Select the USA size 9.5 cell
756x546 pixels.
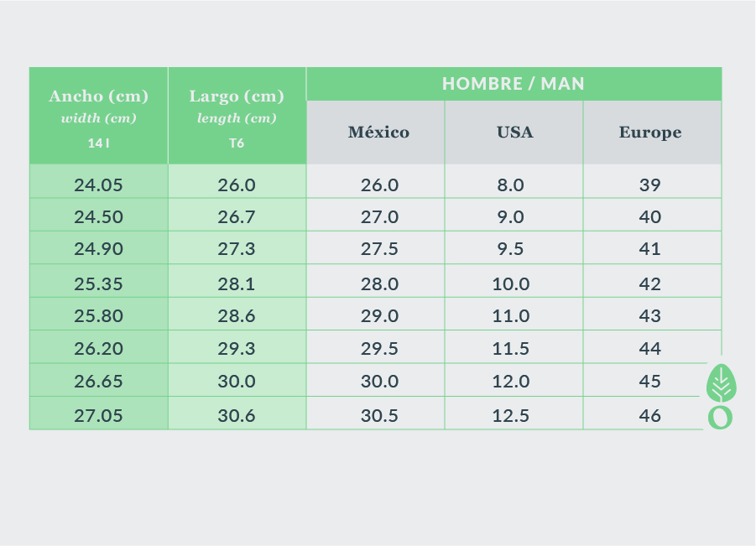[511, 249]
